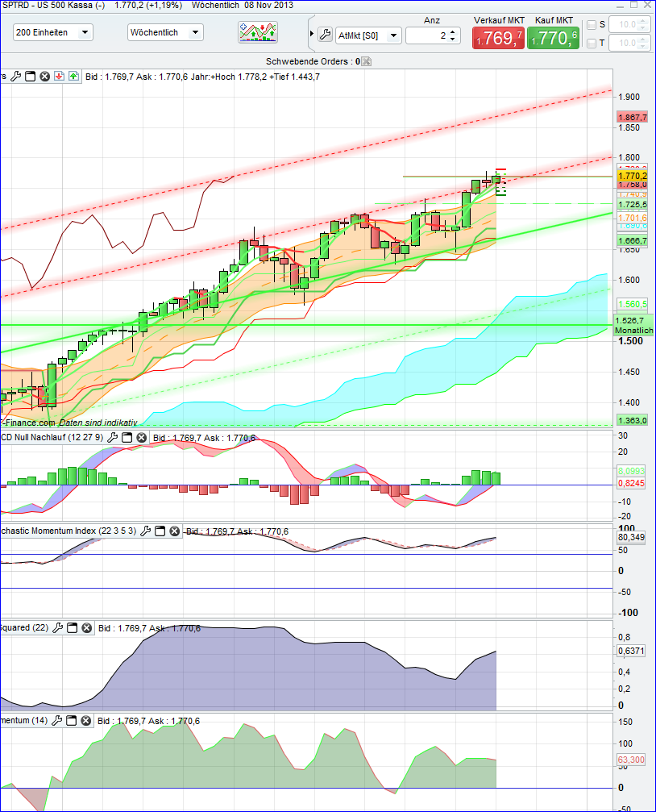Duplicate the Stochastic Momentum Index panel
This screenshot has height=812, width=656.
159,530
